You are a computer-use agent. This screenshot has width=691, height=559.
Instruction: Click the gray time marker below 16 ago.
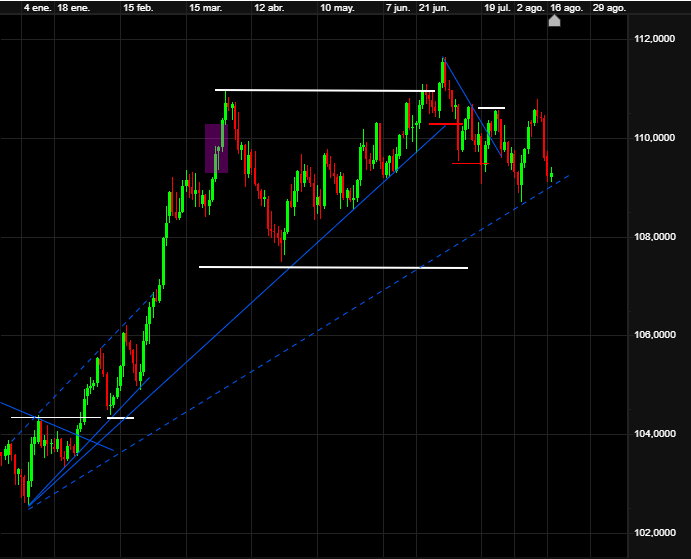[x=554, y=21]
